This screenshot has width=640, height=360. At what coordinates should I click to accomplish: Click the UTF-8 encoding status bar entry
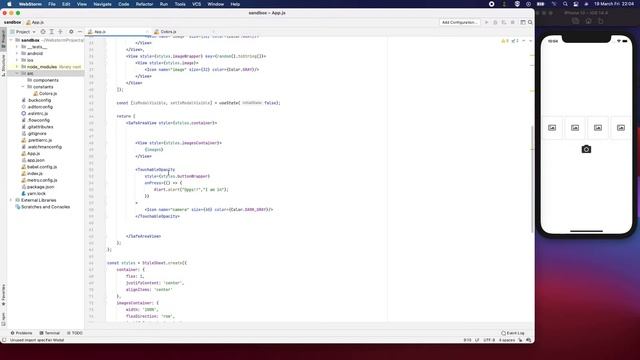(489, 340)
